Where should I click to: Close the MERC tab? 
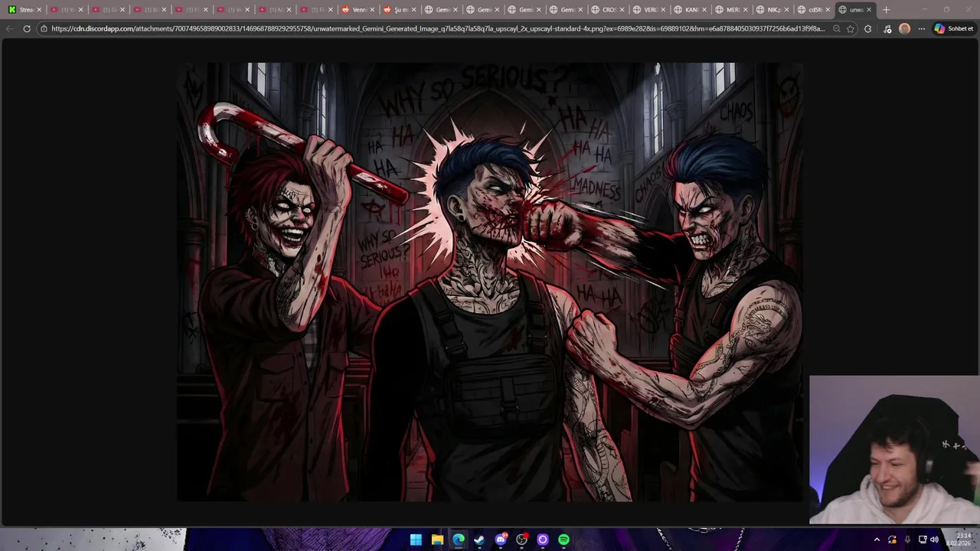[745, 10]
